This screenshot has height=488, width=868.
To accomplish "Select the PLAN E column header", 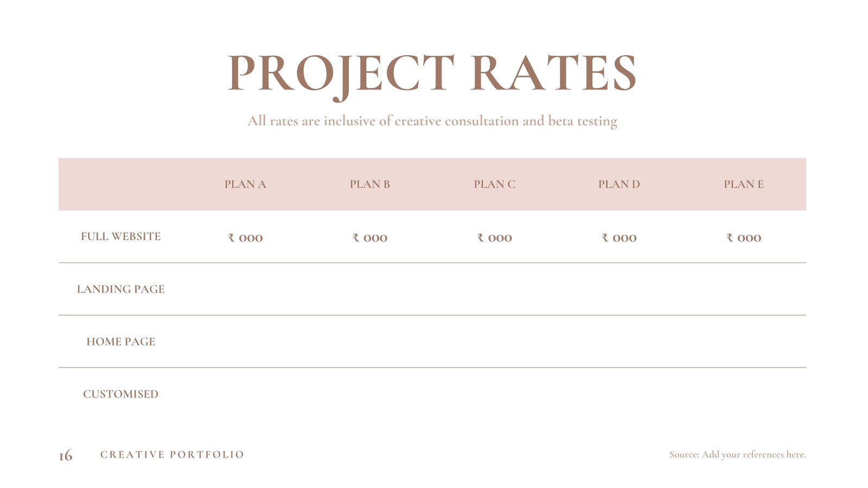I will point(744,184).
